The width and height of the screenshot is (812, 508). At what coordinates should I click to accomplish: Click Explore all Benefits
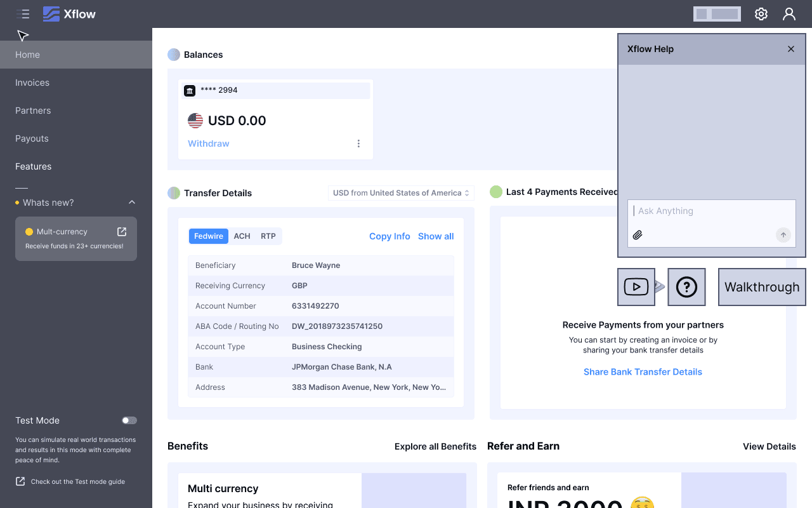435,446
